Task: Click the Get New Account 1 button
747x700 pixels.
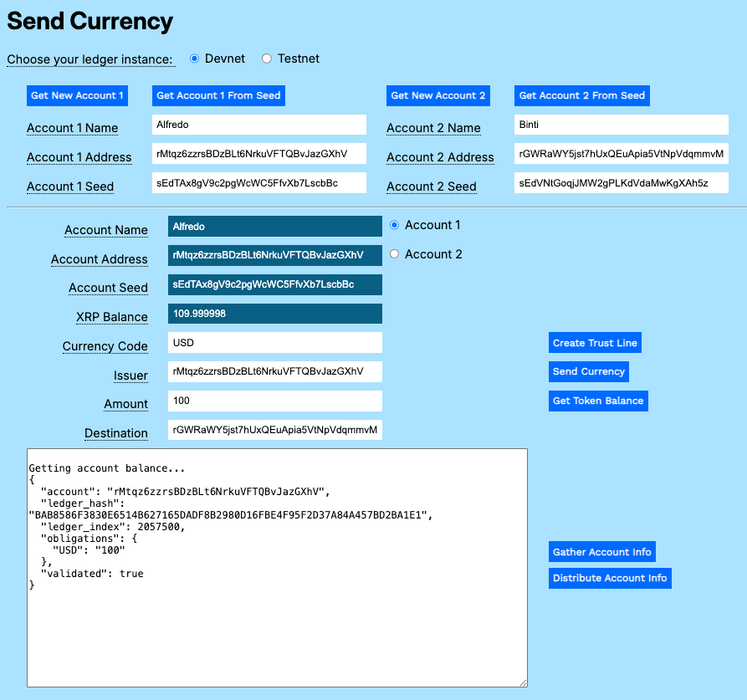Action: click(x=77, y=95)
